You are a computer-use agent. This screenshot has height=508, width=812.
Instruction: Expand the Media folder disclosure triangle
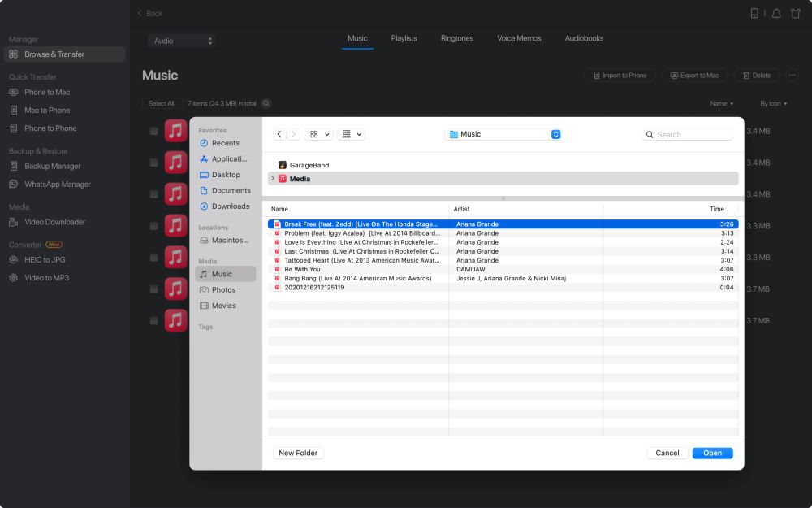click(273, 179)
